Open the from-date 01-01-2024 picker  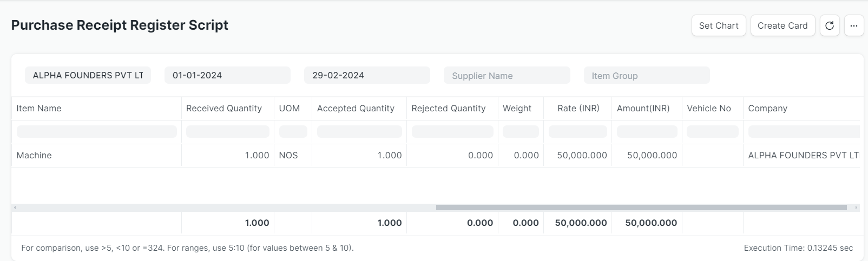click(x=227, y=75)
